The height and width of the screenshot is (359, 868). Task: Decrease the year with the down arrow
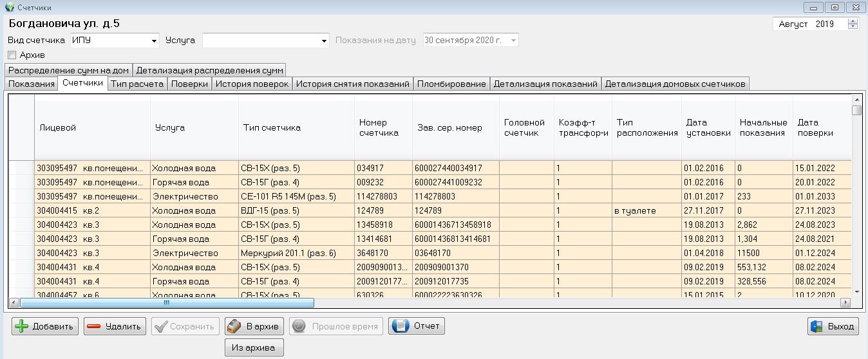(x=853, y=27)
